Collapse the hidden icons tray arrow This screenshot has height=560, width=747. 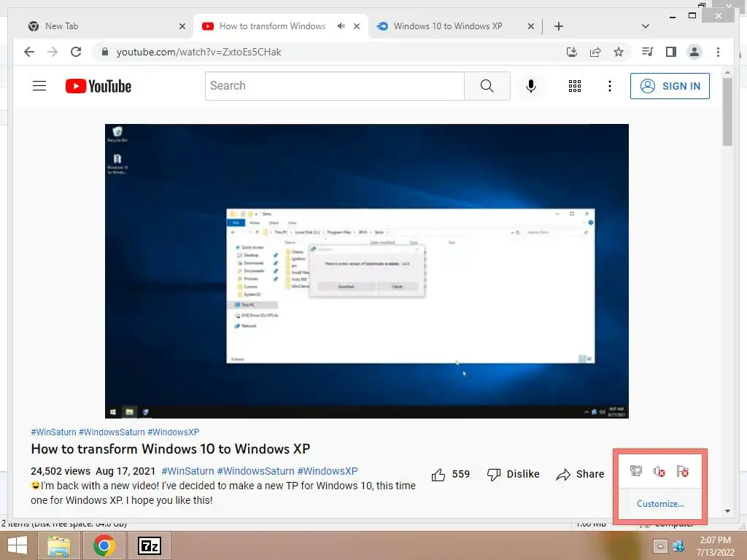[660, 545]
